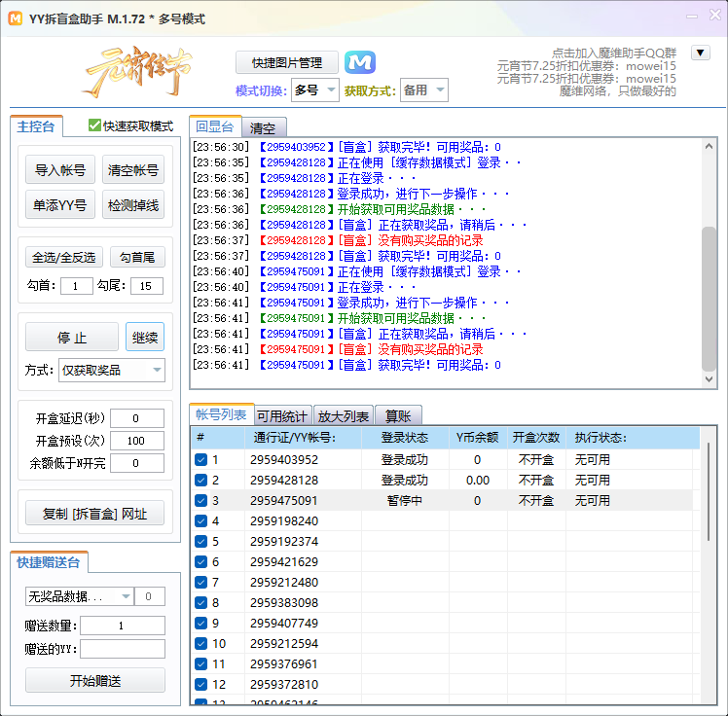Click the log panel scroll down arrow
Image resolution: width=728 pixels, height=716 pixels.
point(709,379)
